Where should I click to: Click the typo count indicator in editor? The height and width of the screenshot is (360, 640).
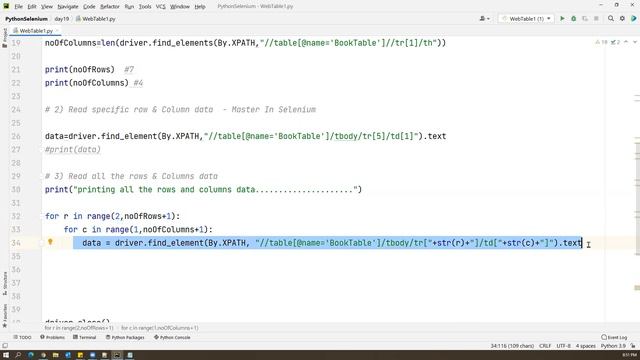click(x=615, y=42)
